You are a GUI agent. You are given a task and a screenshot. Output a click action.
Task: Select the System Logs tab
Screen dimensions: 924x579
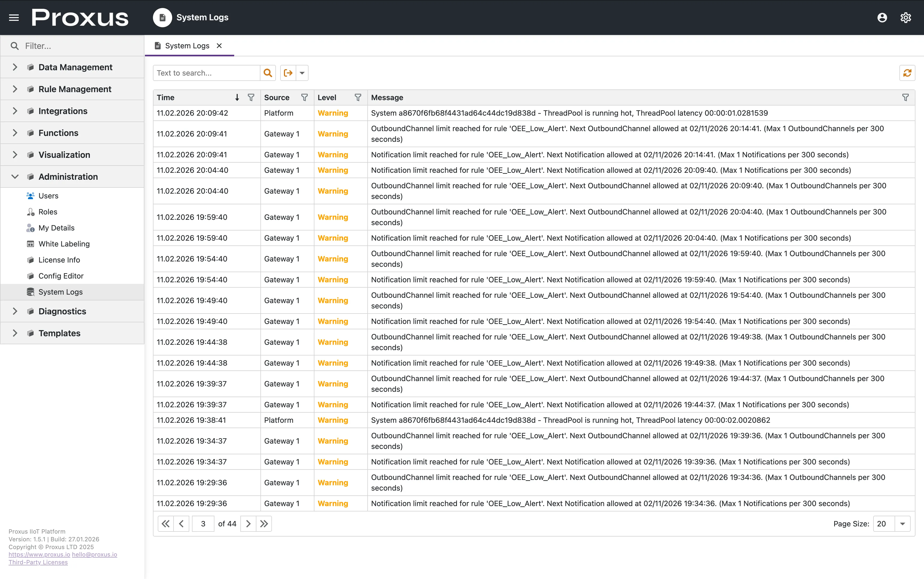pos(187,46)
